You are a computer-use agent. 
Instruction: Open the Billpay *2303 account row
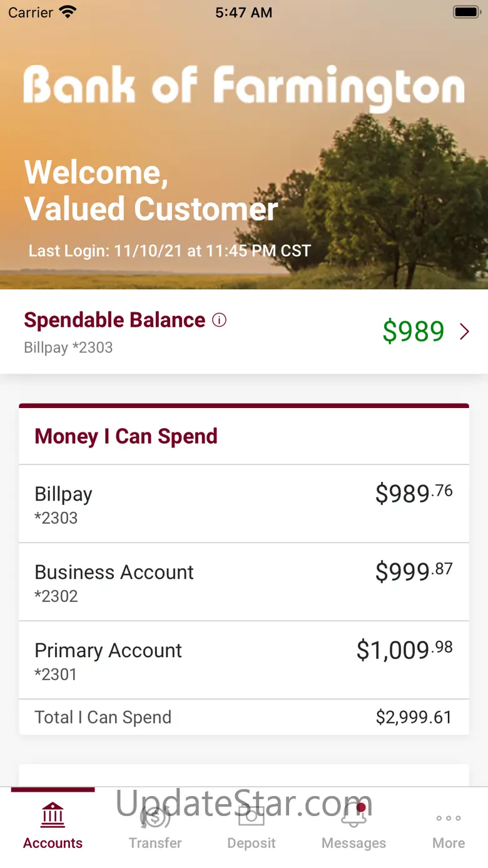pos(244,504)
